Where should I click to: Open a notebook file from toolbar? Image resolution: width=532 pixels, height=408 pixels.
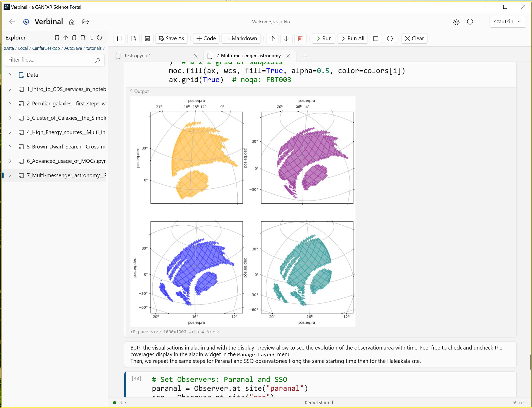pos(133,38)
